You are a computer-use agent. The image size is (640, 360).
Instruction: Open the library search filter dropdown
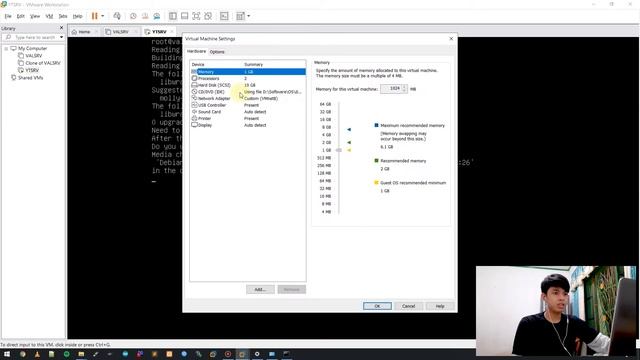point(62,37)
